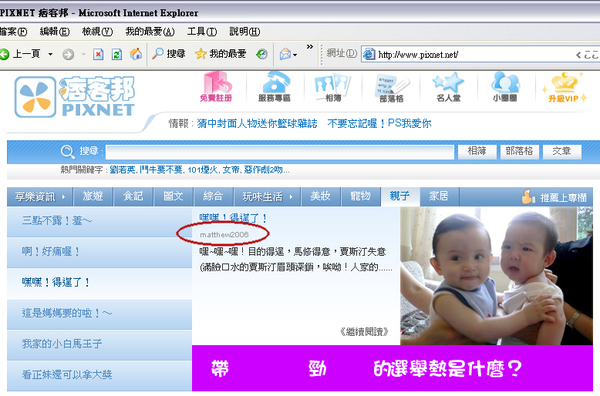This screenshot has width=600, height=396.
Task: Select the 三點不露！羞～ article row
Action: tap(99, 222)
